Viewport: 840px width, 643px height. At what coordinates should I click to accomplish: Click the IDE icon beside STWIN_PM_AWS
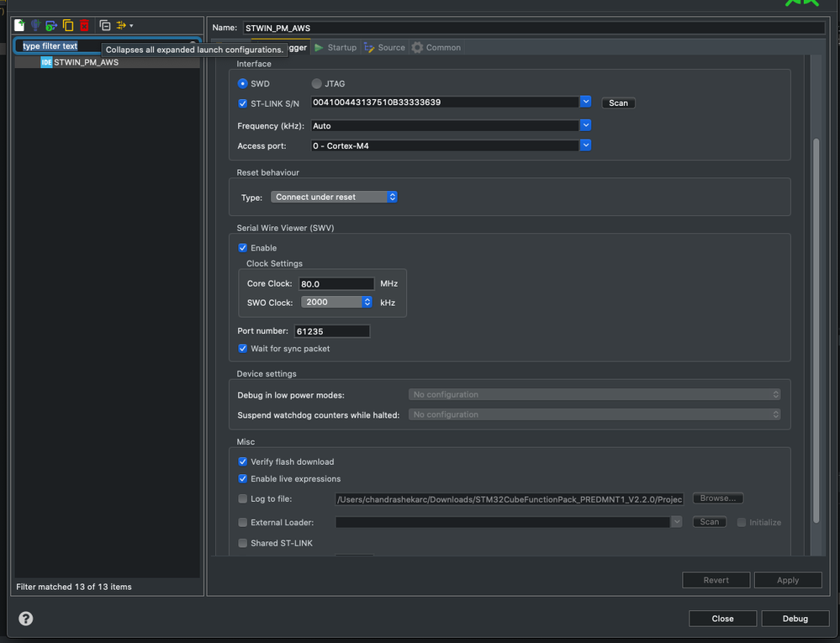(x=46, y=62)
